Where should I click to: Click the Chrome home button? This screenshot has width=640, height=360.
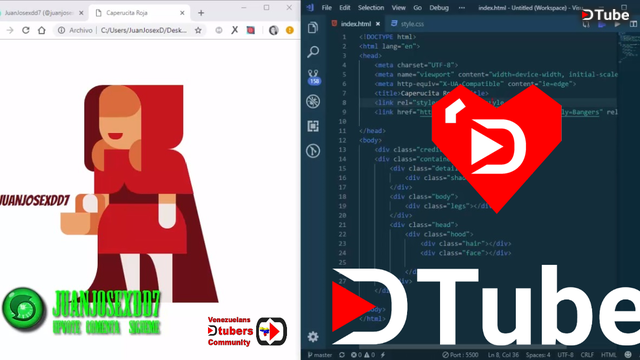point(42,30)
